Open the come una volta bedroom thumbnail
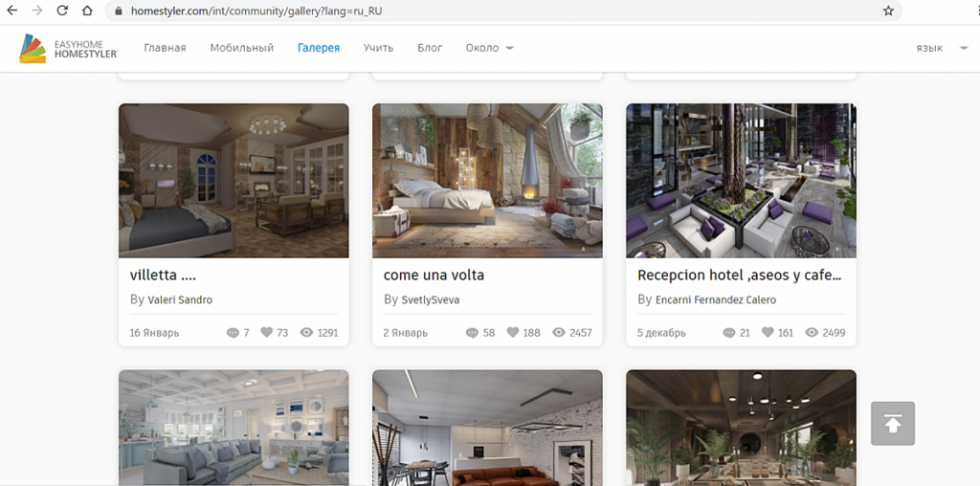The image size is (980, 486). pyautogui.click(x=487, y=181)
